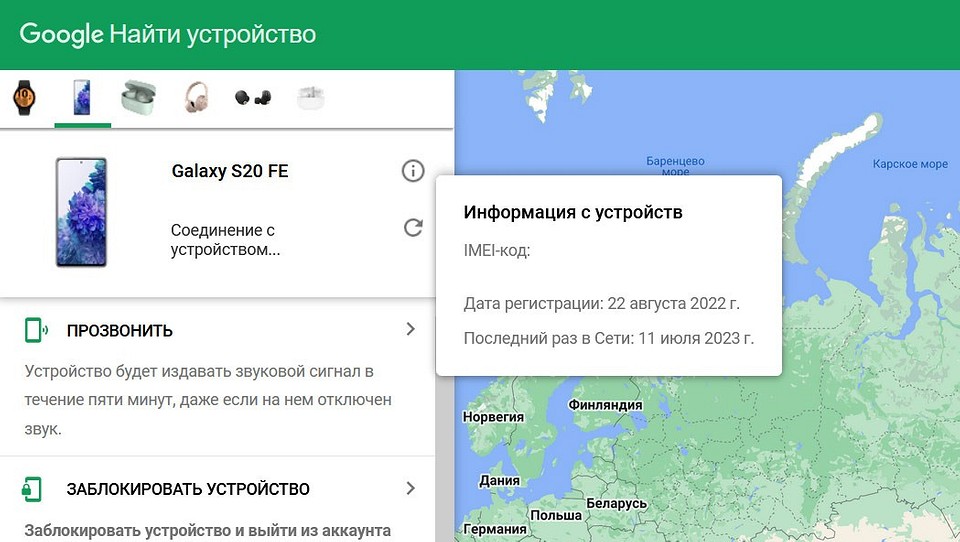The width and height of the screenshot is (960, 542).
Task: Select the white earbuds case device
Action: [x=310, y=98]
